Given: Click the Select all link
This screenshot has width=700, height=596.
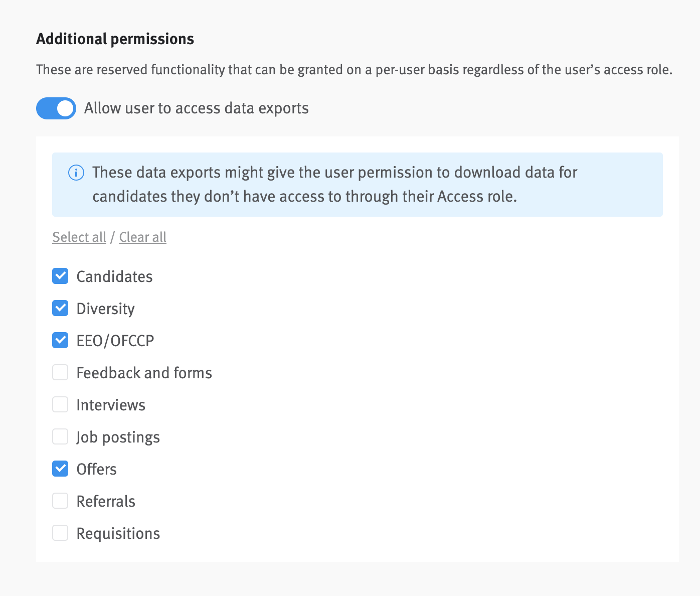Looking at the screenshot, I should coord(79,237).
